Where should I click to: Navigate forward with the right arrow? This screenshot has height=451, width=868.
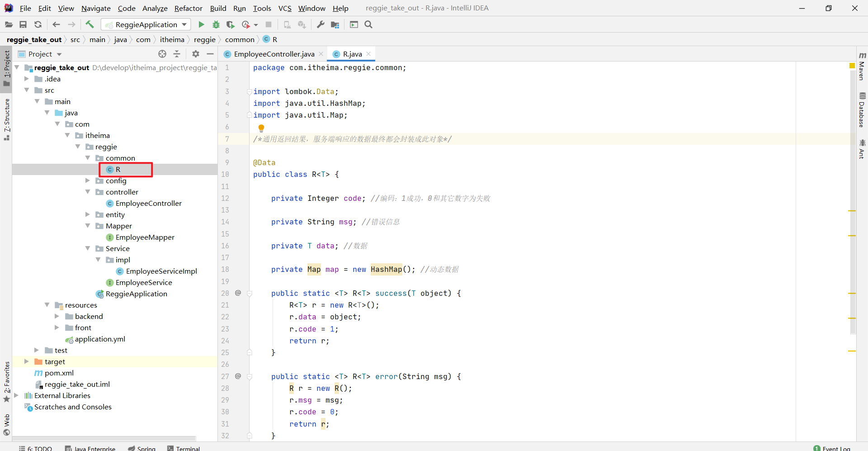pyautogui.click(x=71, y=24)
